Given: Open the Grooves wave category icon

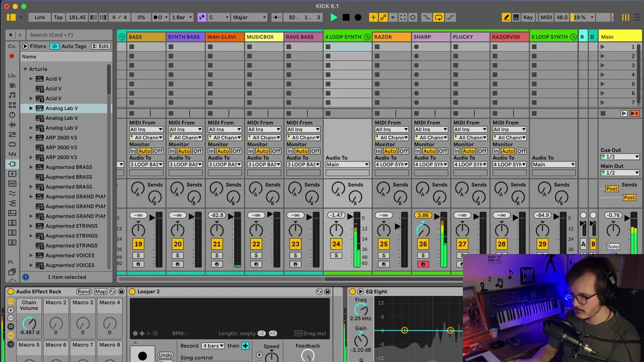Looking at the screenshot, I should (12, 193).
